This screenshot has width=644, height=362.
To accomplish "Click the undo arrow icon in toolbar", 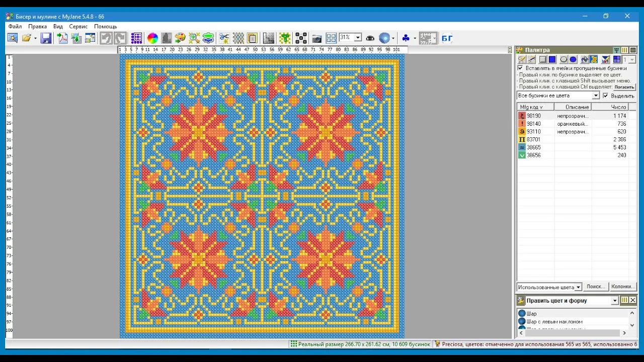I will tap(106, 38).
